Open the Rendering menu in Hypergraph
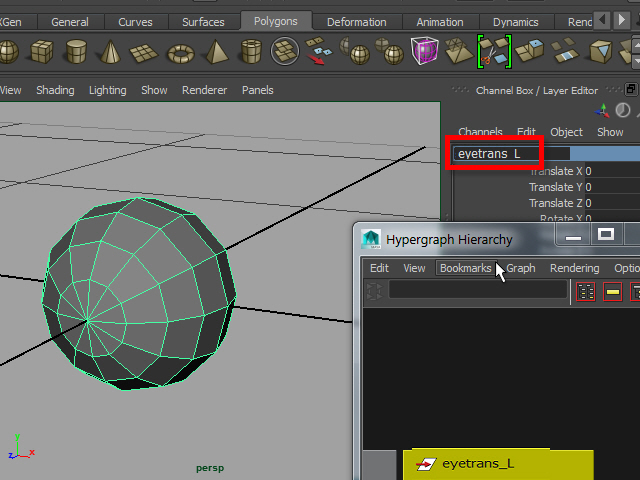The height and width of the screenshot is (480, 640). (x=574, y=268)
